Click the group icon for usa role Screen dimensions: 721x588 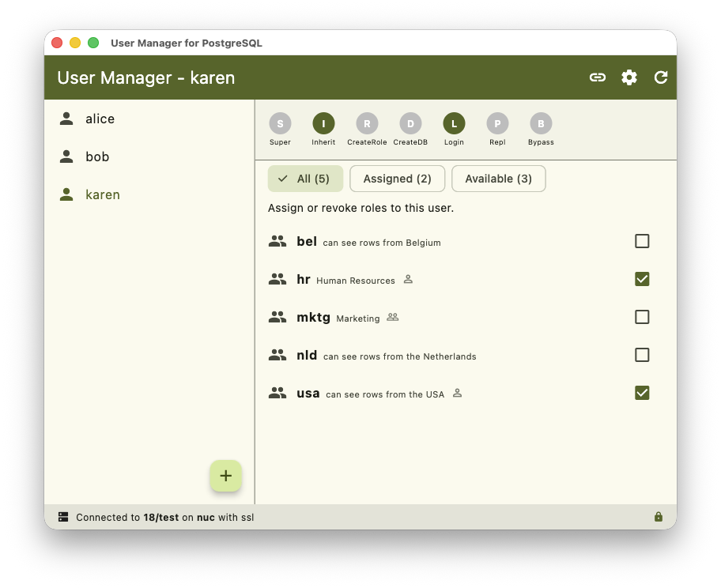pyautogui.click(x=277, y=393)
